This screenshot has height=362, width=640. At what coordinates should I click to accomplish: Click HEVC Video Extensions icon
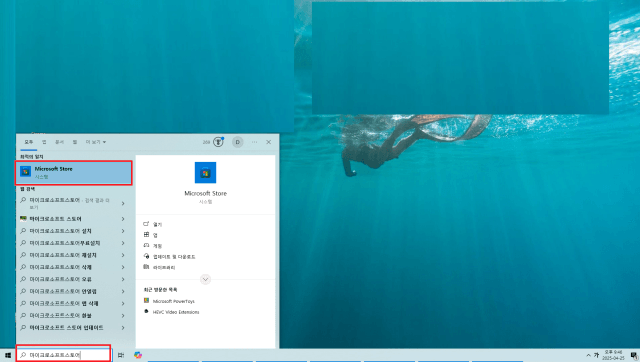pos(147,311)
